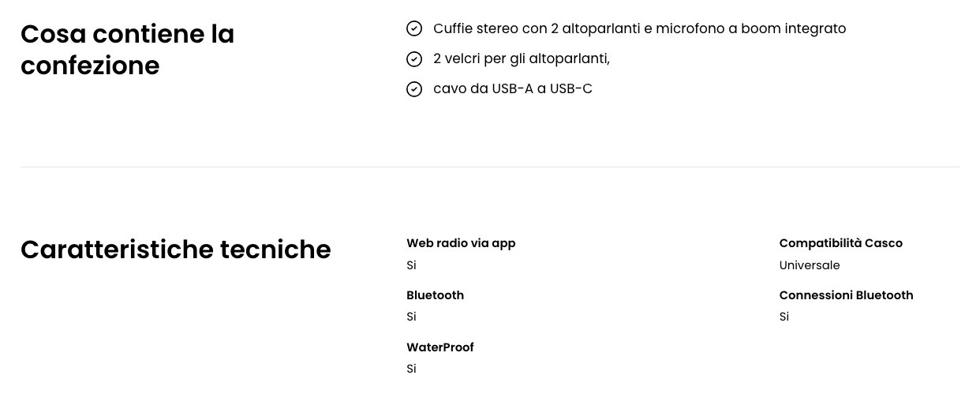This screenshot has width=980, height=394.
Task: Click the "WaterProof" spec label
Action: click(x=440, y=347)
